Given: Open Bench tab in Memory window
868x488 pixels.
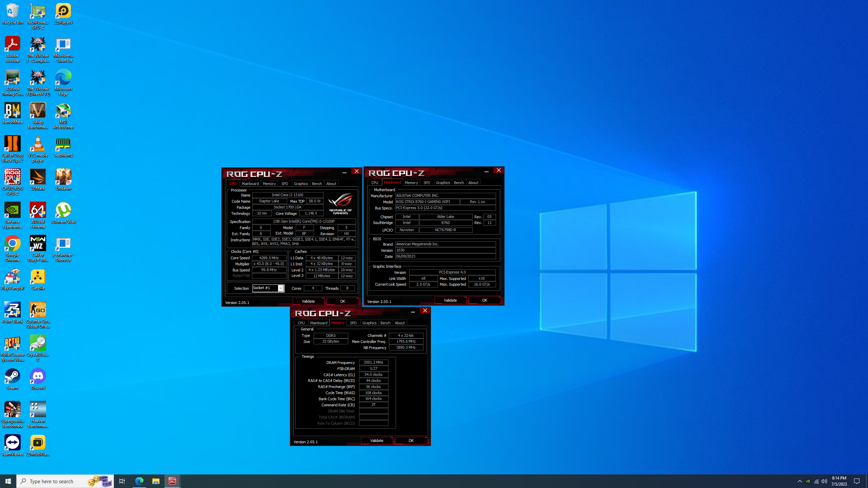Looking at the screenshot, I should click(x=385, y=323).
